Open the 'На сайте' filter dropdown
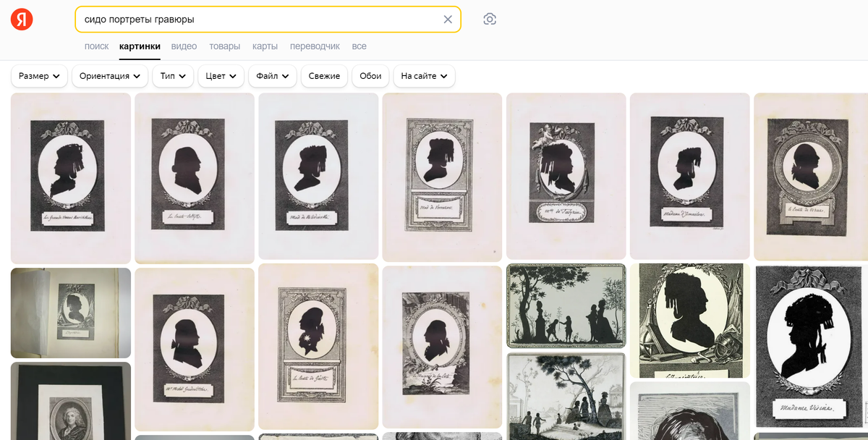868x440 pixels. pos(424,76)
